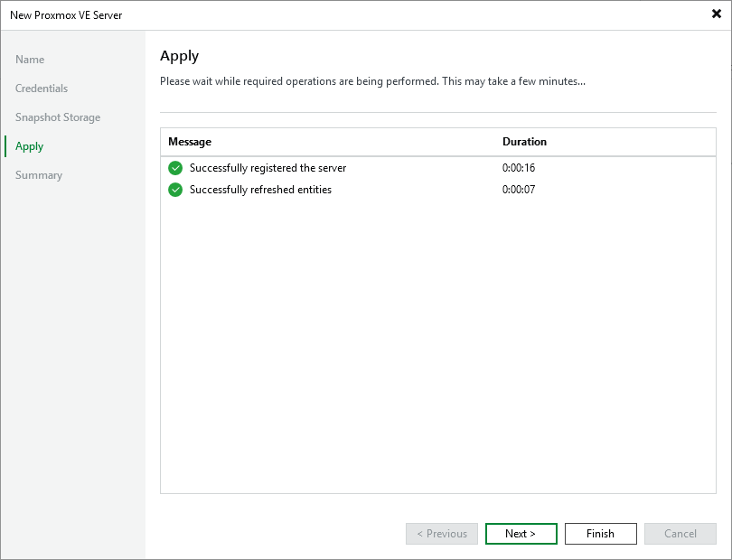Cancel the New Proxmox VE Server wizard
The height and width of the screenshot is (560, 732).
tap(680, 534)
